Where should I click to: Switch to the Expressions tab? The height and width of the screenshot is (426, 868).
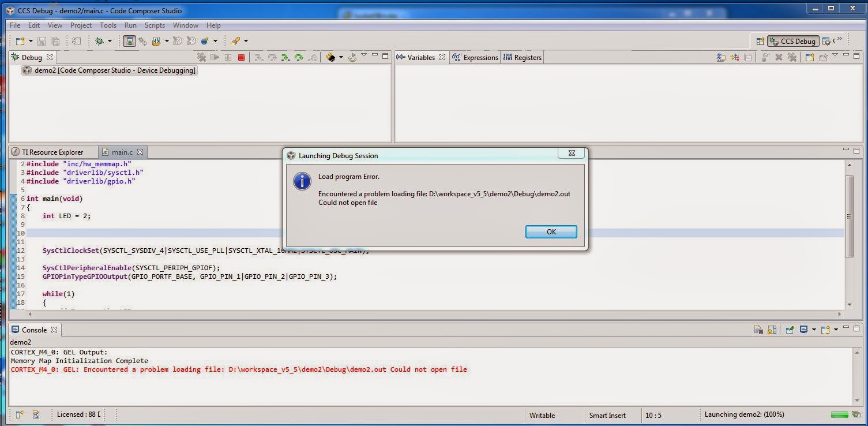[475, 57]
